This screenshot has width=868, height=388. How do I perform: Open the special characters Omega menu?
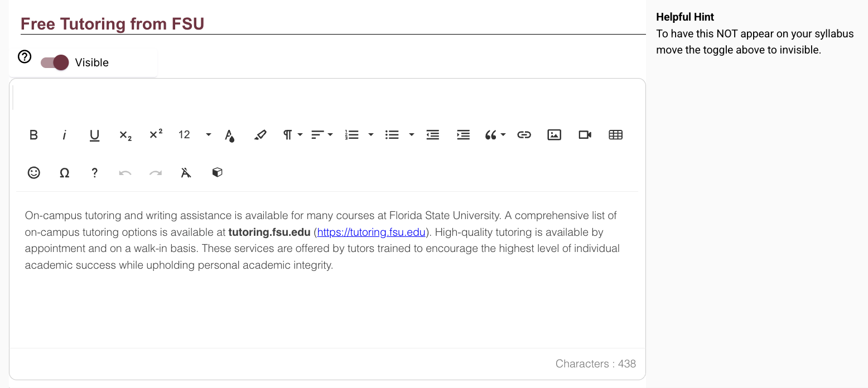pyautogui.click(x=65, y=173)
